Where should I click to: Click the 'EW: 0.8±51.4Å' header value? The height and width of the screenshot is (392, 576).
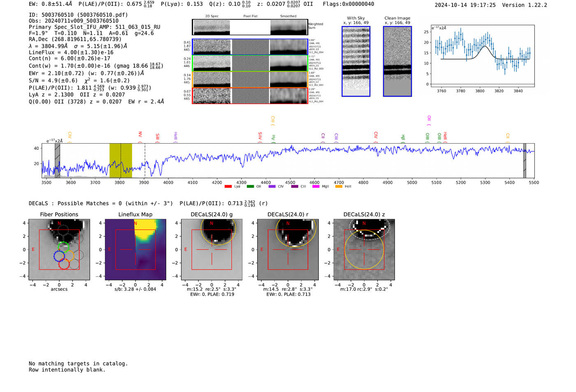click(51, 4)
